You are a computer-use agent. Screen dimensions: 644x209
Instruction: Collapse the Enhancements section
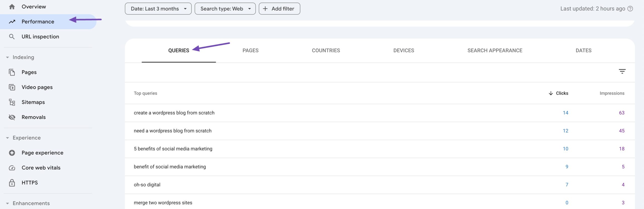7,203
